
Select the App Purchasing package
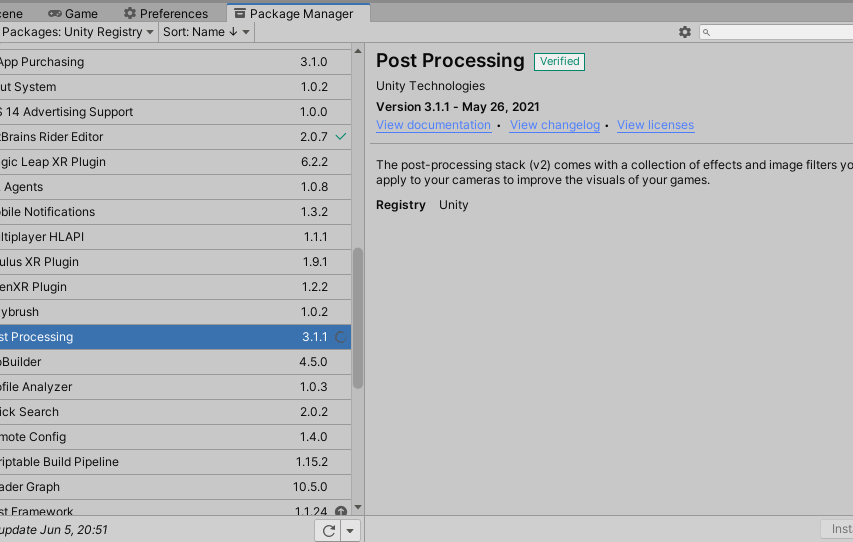(175, 62)
